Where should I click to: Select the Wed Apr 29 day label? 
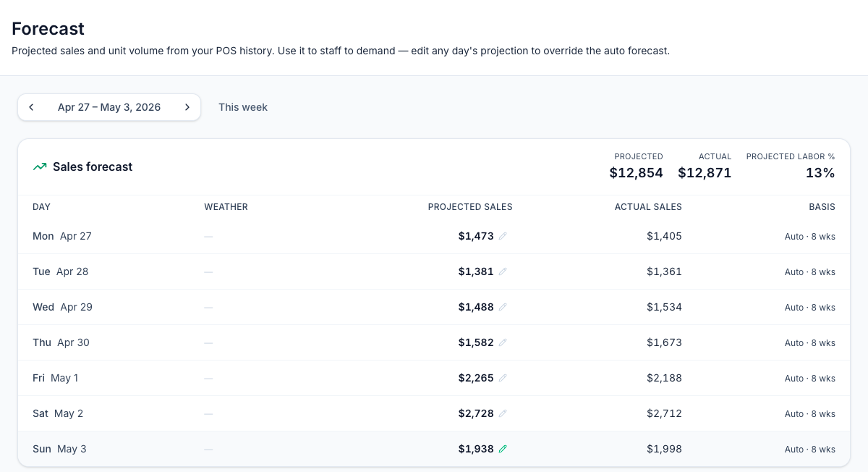62,307
